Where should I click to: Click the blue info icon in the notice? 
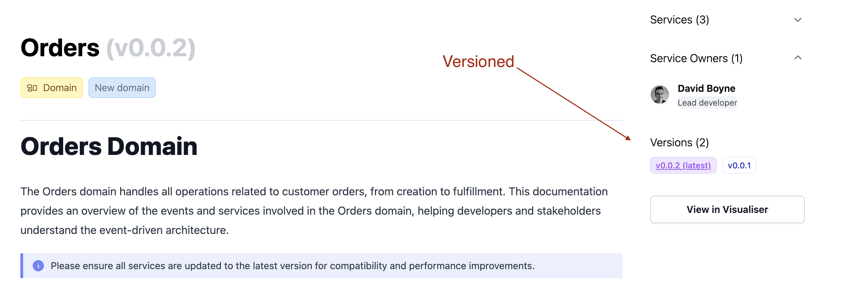[38, 266]
